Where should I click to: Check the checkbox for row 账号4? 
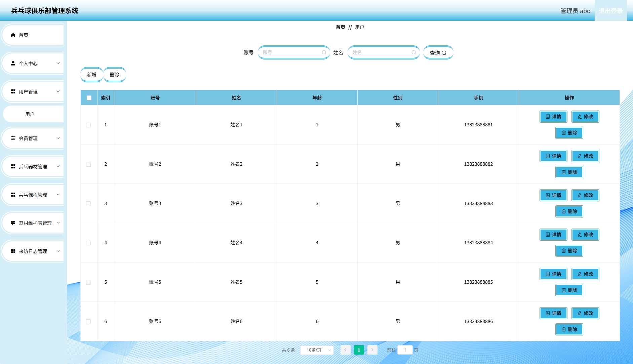88,243
